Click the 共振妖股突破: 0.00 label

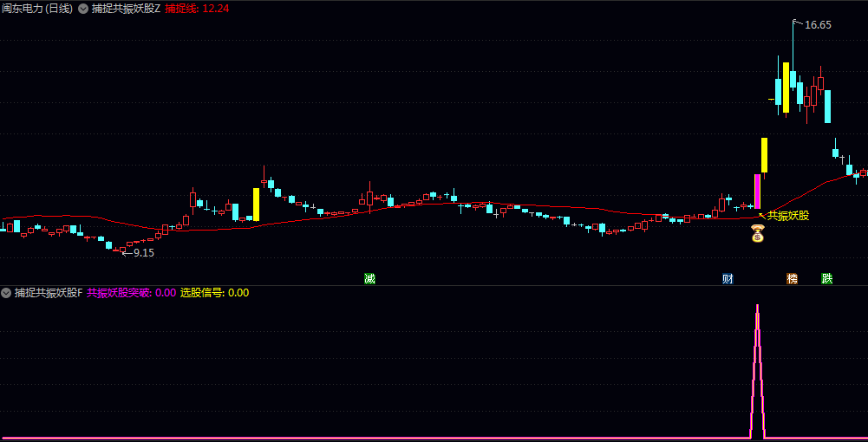click(x=131, y=293)
